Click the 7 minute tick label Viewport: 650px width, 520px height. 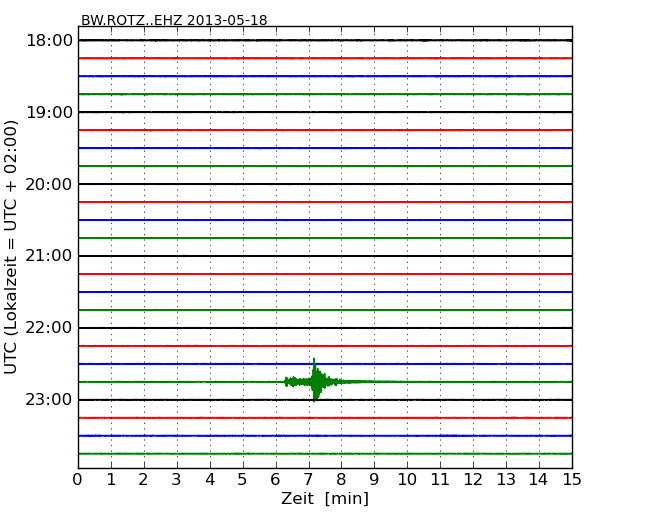click(x=308, y=479)
